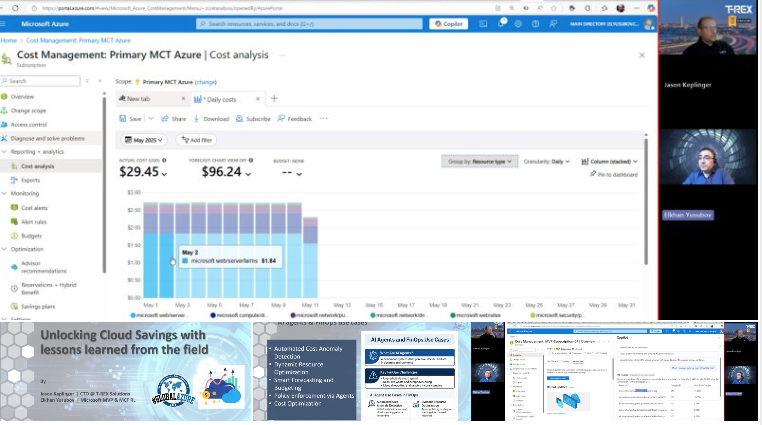The width and height of the screenshot is (762, 425).
Task: Expand the budget none dropdown
Action: click(x=299, y=174)
